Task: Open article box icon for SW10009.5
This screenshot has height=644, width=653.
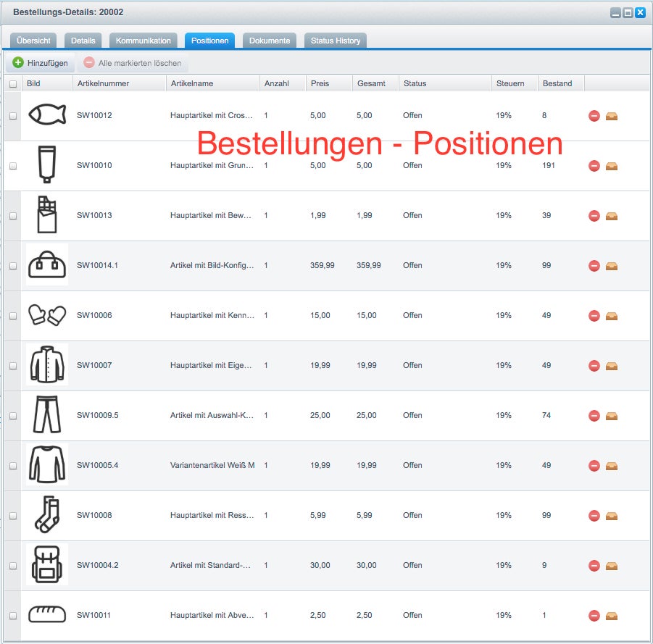Action: coord(612,416)
